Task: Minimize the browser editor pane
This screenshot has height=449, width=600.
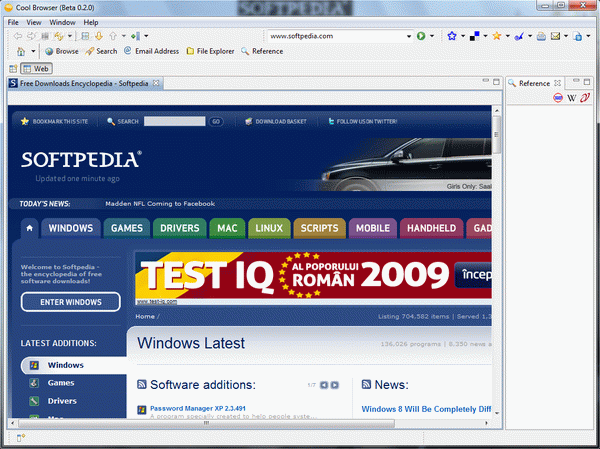Action: pos(485,81)
